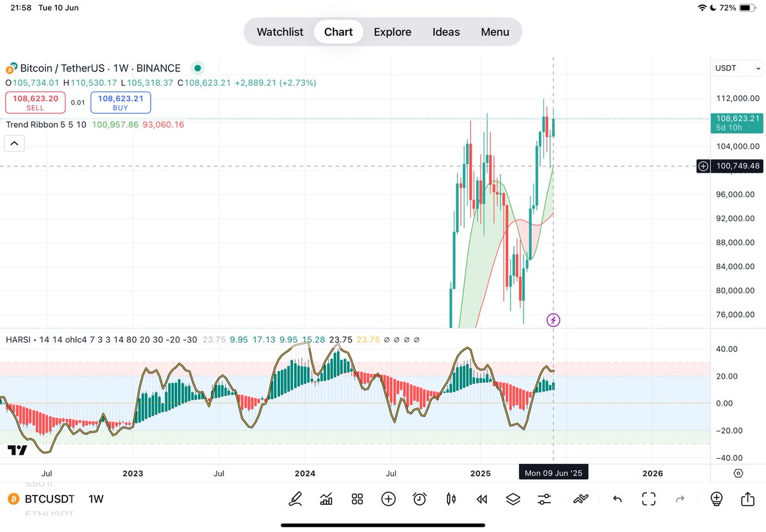The image size is (766, 532).
Task: Open the indicator templates wavy lines icon
Action: [581, 499]
